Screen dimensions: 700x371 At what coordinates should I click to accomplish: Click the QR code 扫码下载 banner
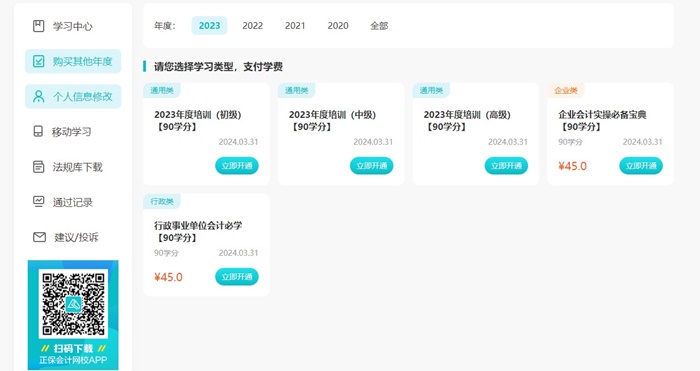pyautogui.click(x=73, y=315)
